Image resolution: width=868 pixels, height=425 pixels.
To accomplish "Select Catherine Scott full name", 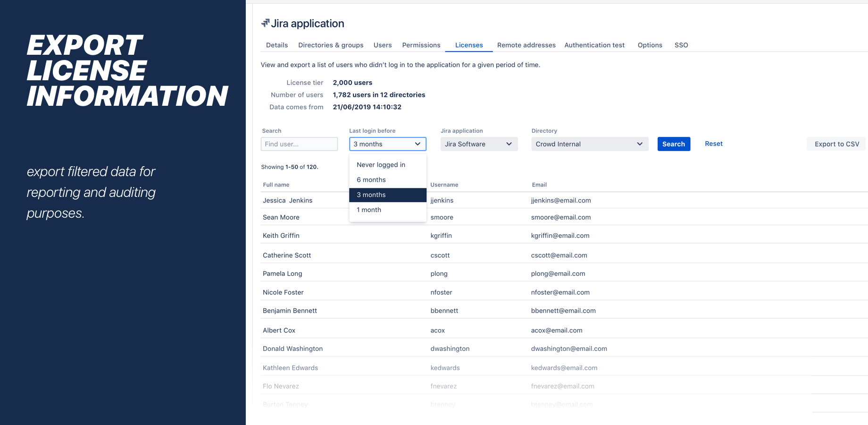I will click(x=287, y=255).
